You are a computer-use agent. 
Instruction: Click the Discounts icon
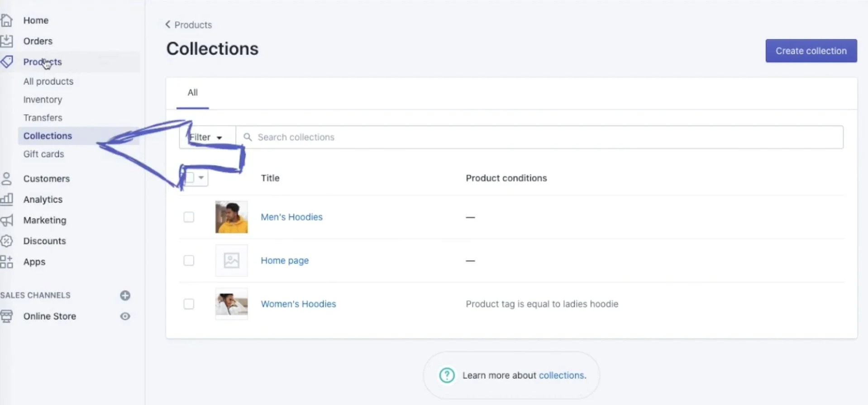tap(7, 241)
